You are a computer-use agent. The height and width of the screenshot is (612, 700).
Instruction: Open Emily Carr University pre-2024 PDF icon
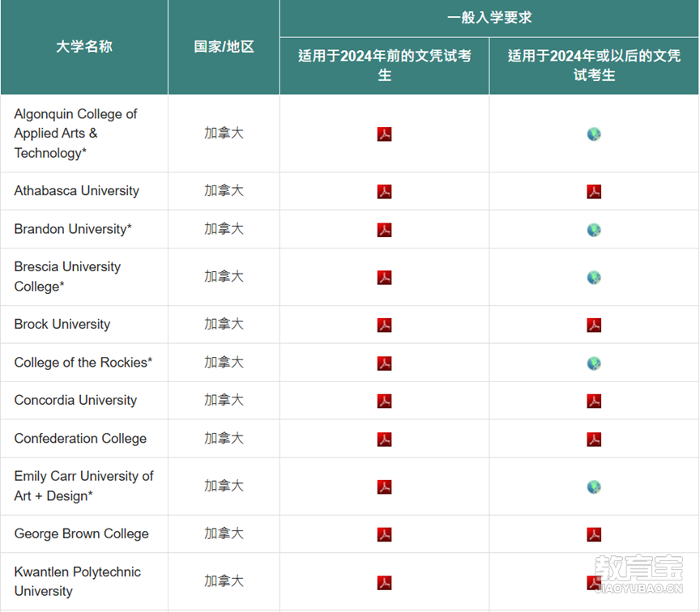(x=384, y=487)
